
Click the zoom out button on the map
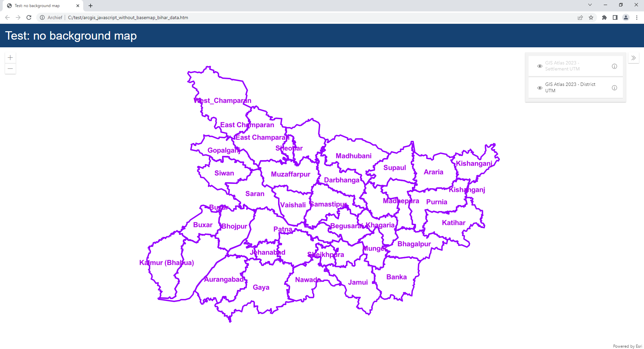pyautogui.click(x=10, y=69)
